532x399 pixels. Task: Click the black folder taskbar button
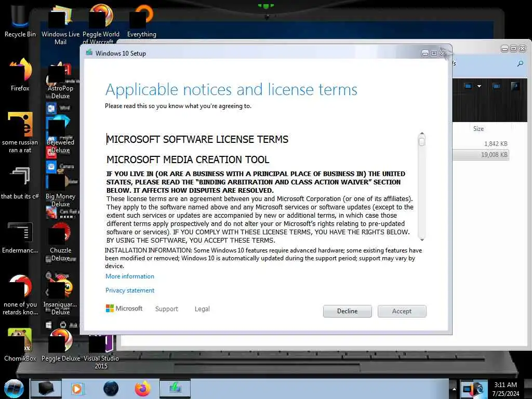(46, 389)
